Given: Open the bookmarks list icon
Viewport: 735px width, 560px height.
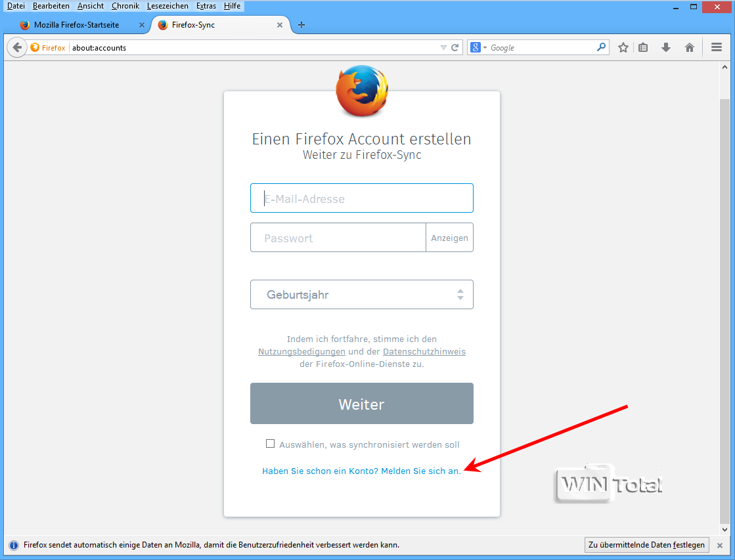Looking at the screenshot, I should [x=643, y=47].
